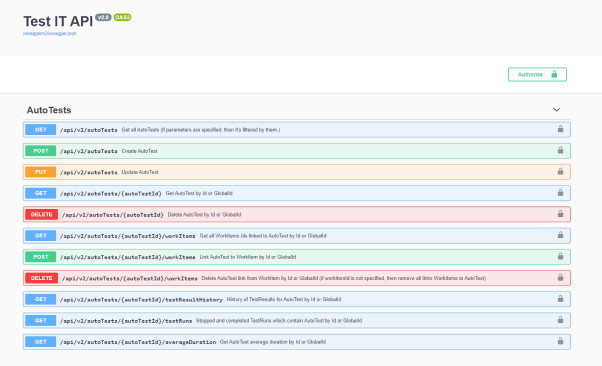Image resolution: width=602 pixels, height=366 pixels.
Task: Click path /api/v2/autoTests/{autoTestId}/workItems in POST row
Action: point(127,257)
